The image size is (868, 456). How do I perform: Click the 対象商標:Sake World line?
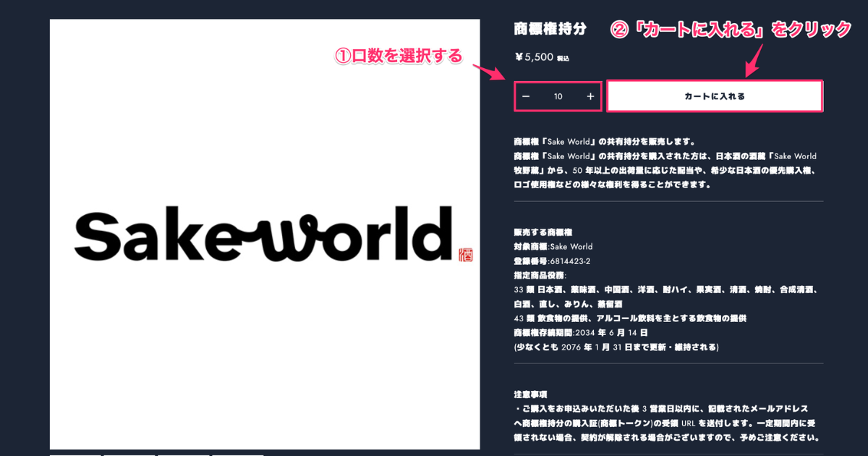click(553, 246)
